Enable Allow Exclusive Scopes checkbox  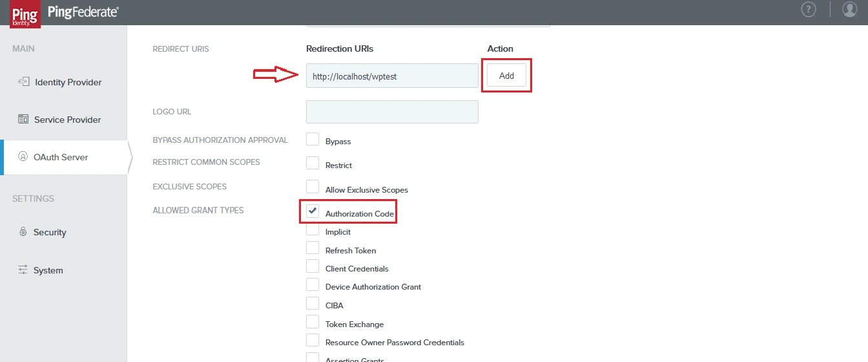(313, 187)
